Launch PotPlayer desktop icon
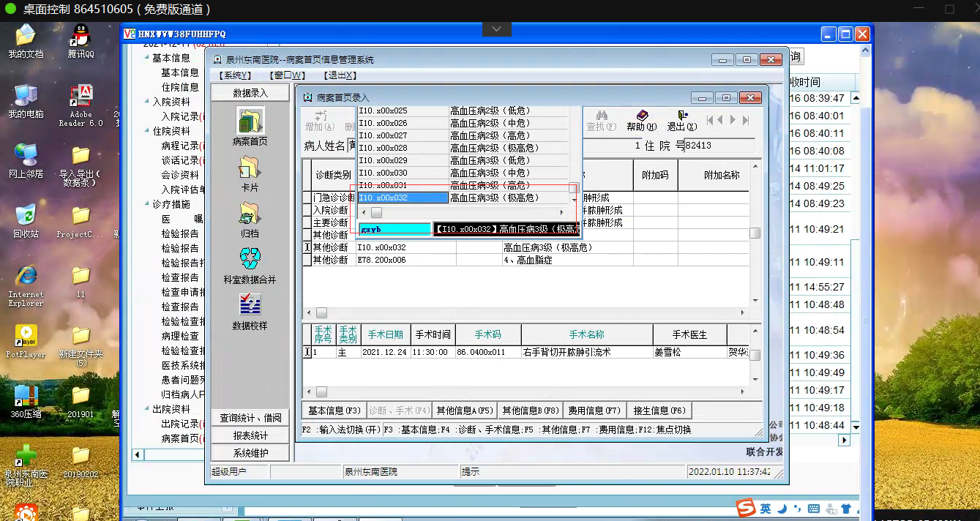The height and width of the screenshot is (521, 980). pos(26,335)
